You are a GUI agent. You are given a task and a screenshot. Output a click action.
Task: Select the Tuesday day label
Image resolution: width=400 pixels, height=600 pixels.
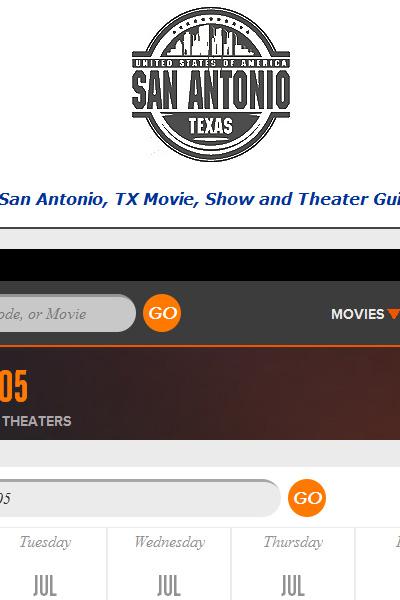pyautogui.click(x=45, y=542)
